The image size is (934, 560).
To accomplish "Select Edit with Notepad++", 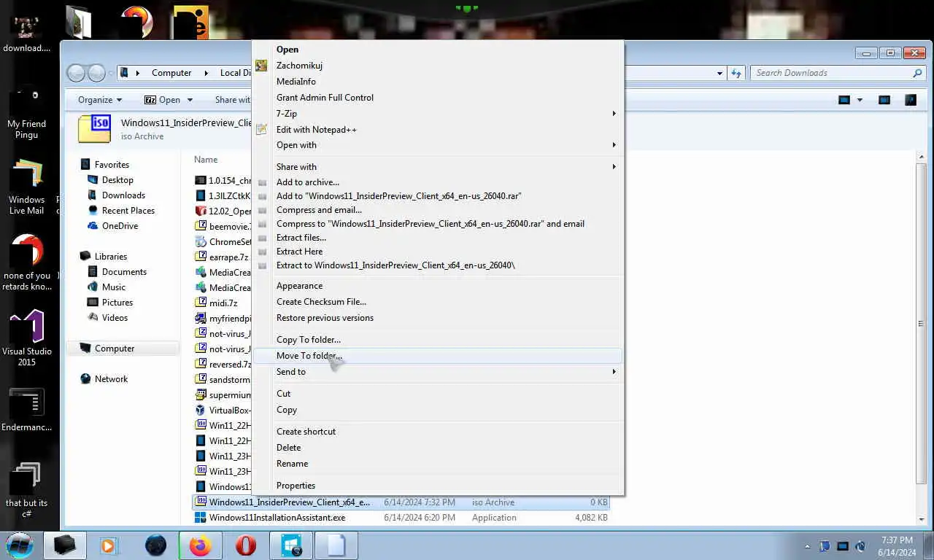I will click(x=437, y=130).
